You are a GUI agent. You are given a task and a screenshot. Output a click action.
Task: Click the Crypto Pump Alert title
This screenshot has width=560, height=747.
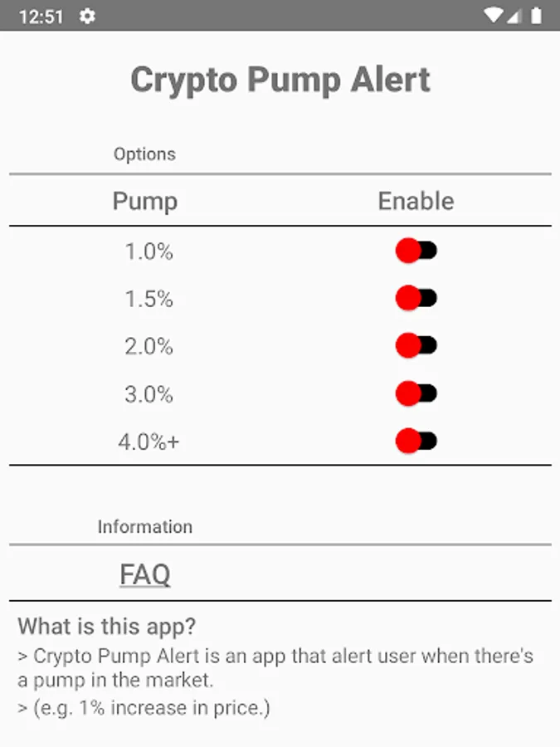[x=280, y=81]
